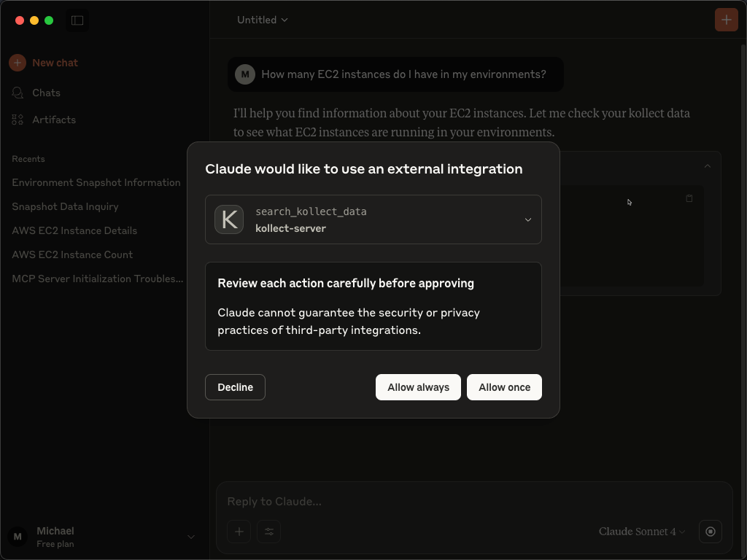Decline the external integration request
The height and width of the screenshot is (560, 747).
(236, 387)
